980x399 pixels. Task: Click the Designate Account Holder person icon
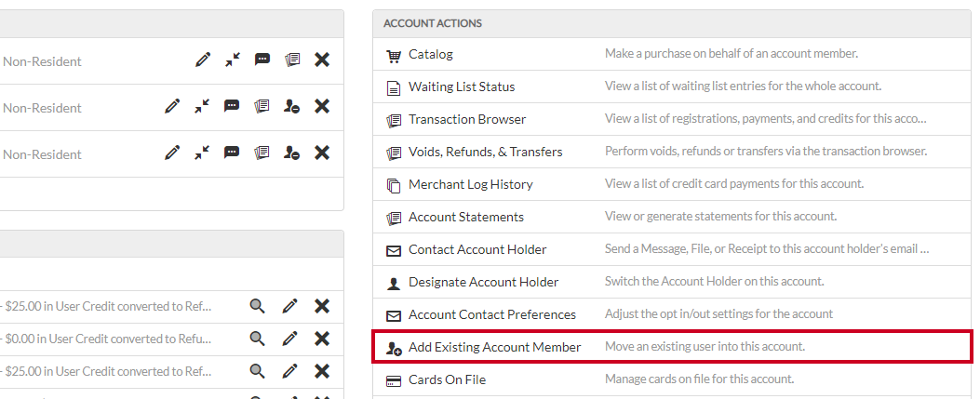pos(393,284)
